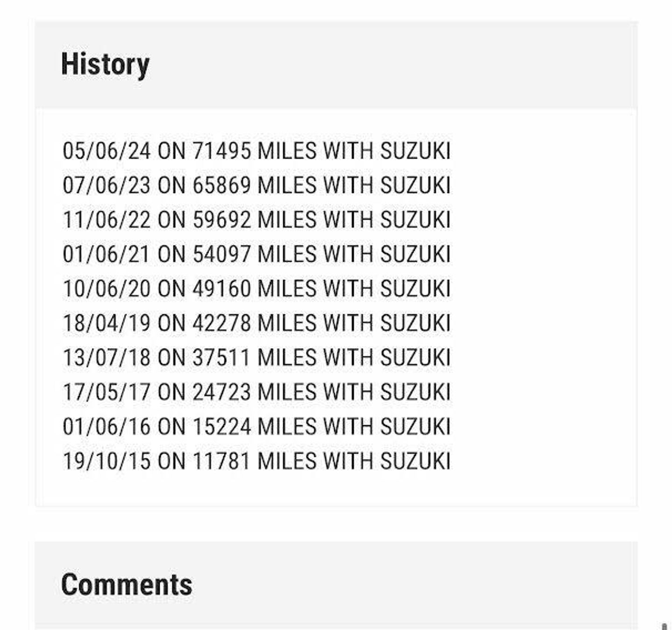Click the mileage 71495 in the first entry

222,151
